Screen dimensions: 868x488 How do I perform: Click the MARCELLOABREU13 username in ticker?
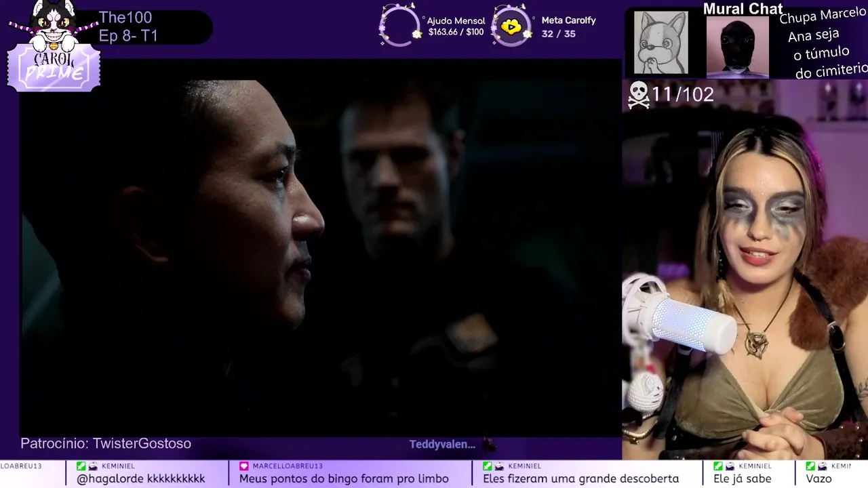pos(288,466)
